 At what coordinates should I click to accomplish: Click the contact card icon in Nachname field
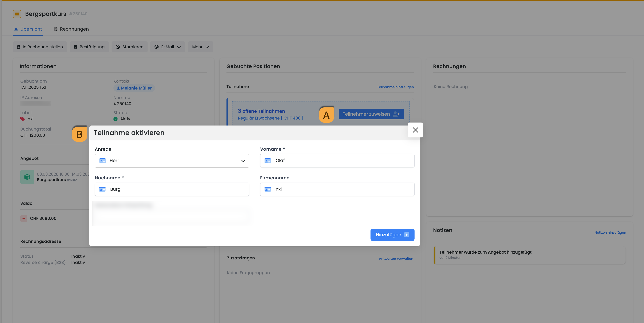(102, 189)
